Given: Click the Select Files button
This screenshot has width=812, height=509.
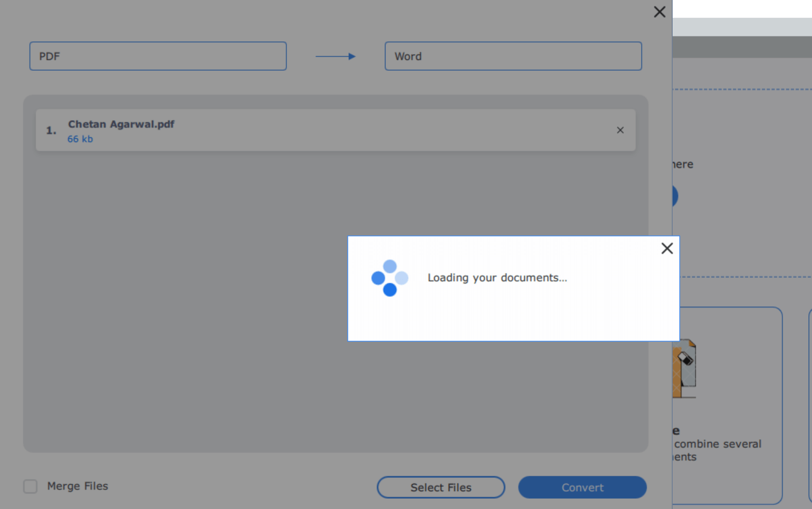Looking at the screenshot, I should (x=441, y=487).
